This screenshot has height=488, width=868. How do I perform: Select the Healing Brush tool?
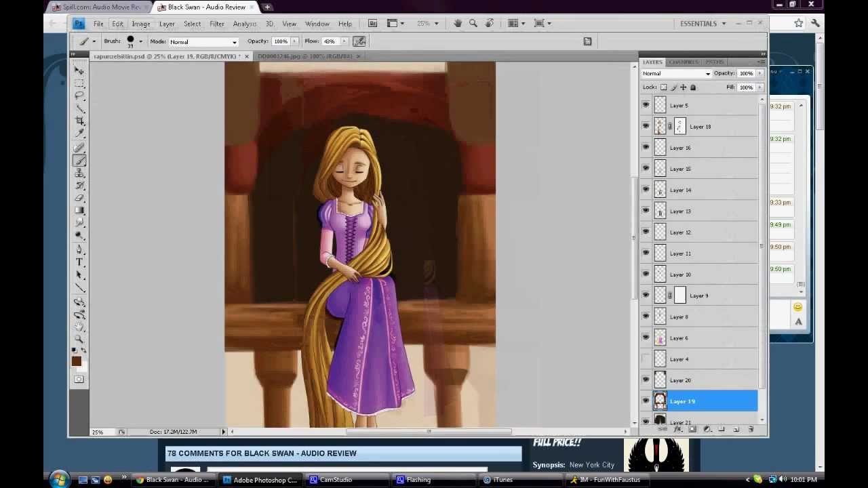(x=79, y=148)
